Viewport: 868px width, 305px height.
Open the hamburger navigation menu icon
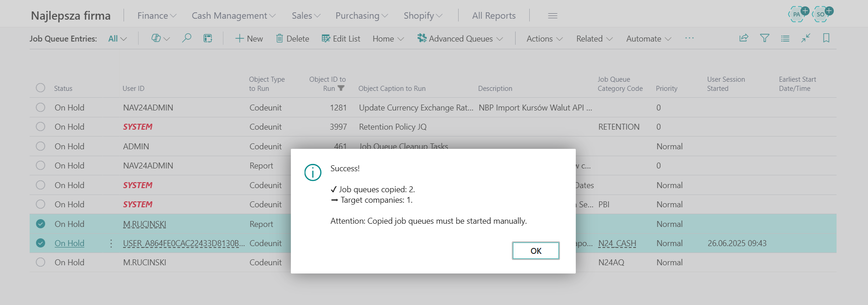tap(553, 16)
